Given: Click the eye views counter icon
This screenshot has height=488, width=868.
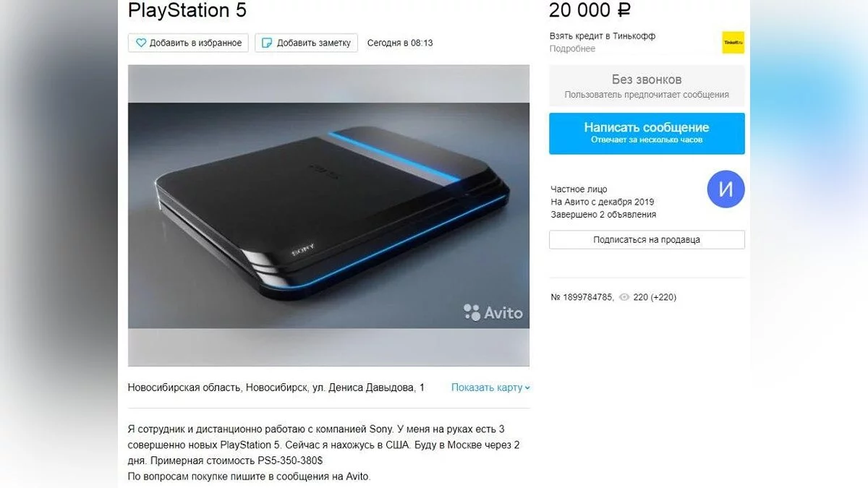Looking at the screenshot, I should tap(624, 297).
